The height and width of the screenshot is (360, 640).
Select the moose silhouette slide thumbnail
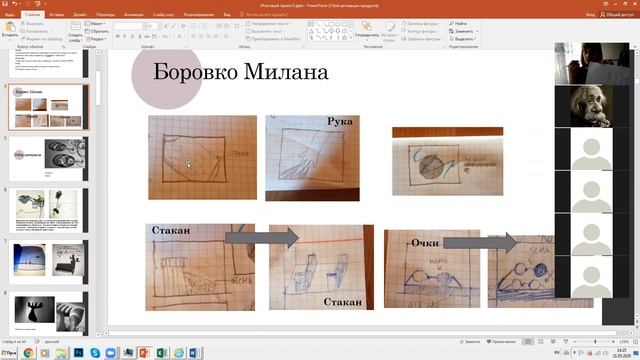point(48,313)
